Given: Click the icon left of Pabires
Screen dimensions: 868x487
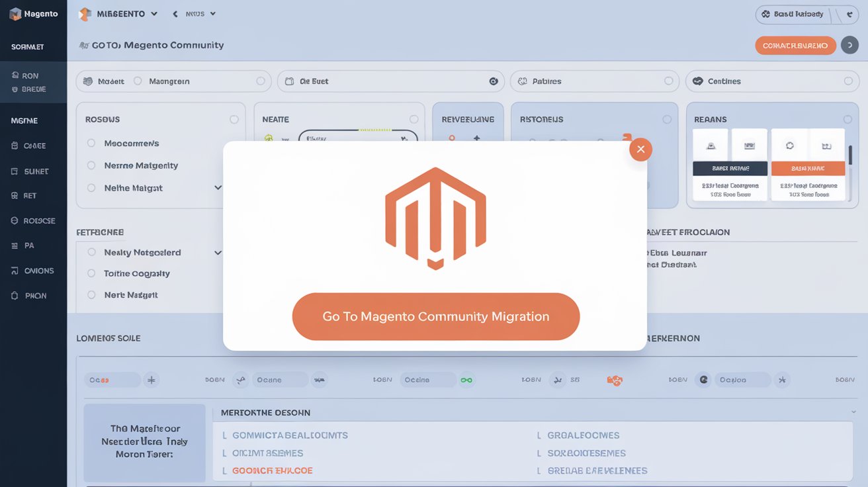Looking at the screenshot, I should (x=522, y=81).
